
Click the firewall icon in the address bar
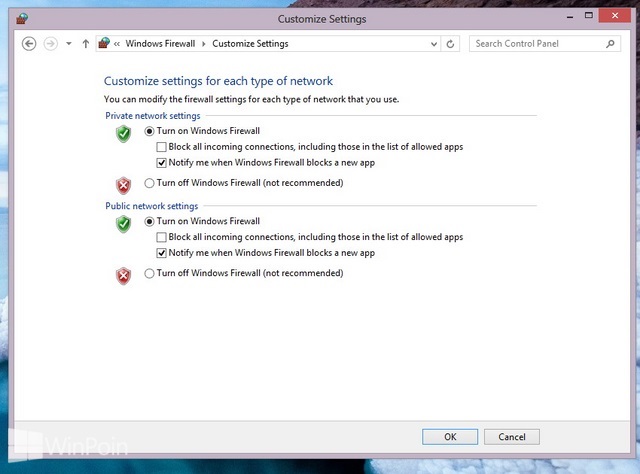[104, 43]
